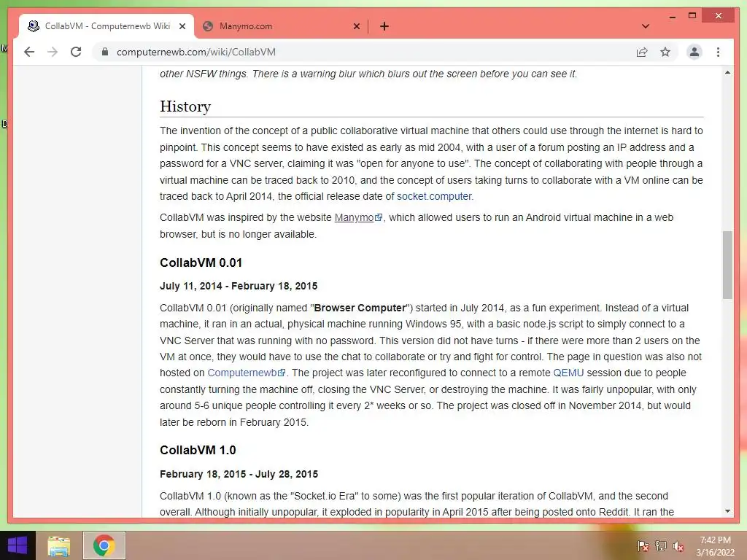This screenshot has width=747, height=560.
Task: Click the CollabVM 0.01 heading
Action: 201,262
